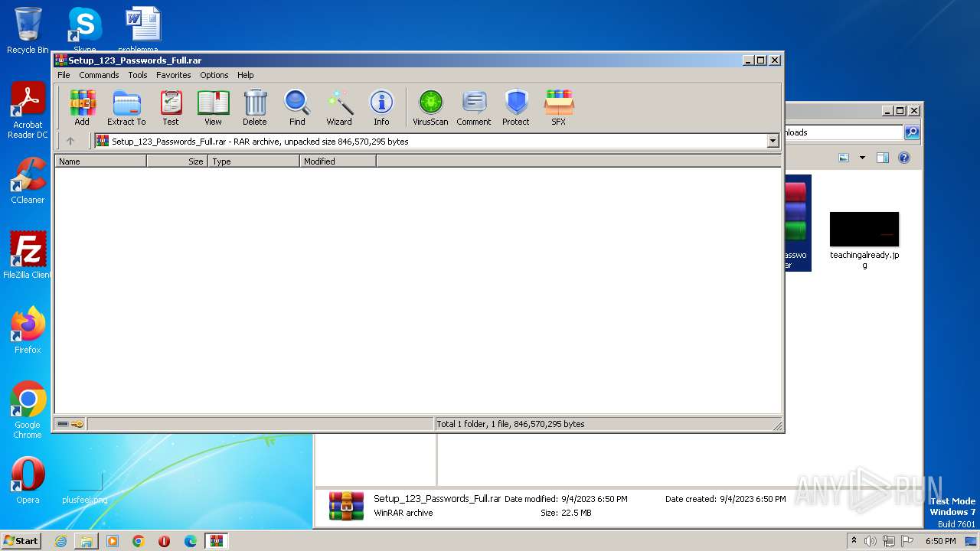Open the FileZilla Client desktop icon
Viewport: 980px width, 551px height.
click(x=28, y=256)
